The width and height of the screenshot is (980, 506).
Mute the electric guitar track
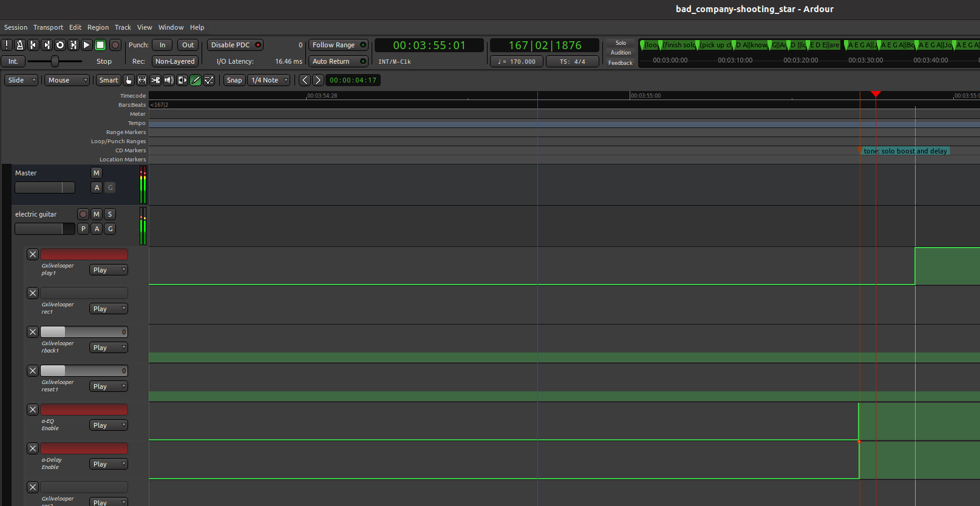[97, 214]
